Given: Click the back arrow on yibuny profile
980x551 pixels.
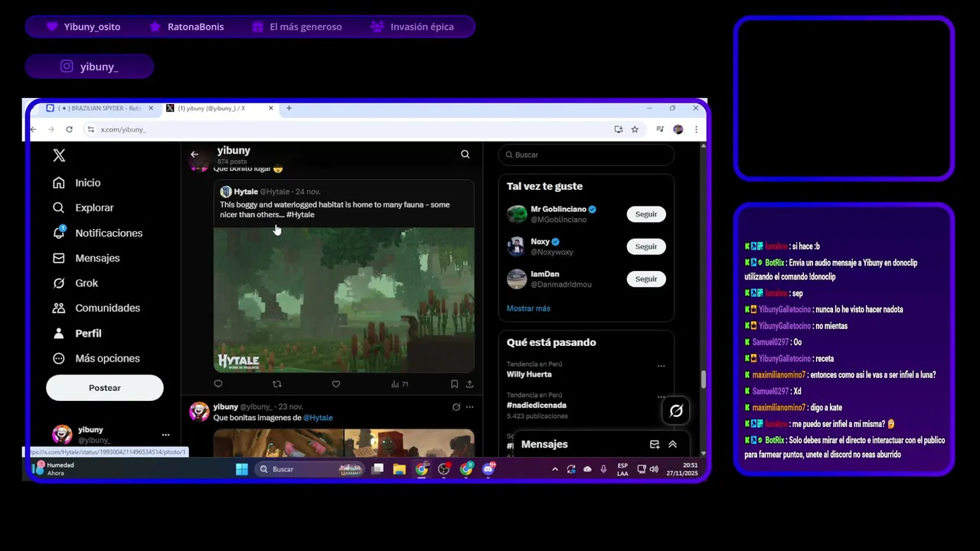Looking at the screenshot, I should pos(194,155).
